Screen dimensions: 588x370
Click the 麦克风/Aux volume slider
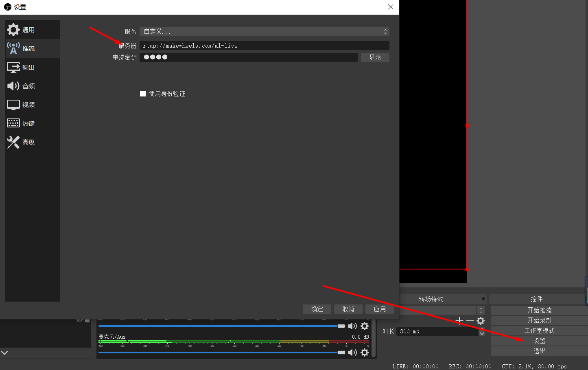222,352
